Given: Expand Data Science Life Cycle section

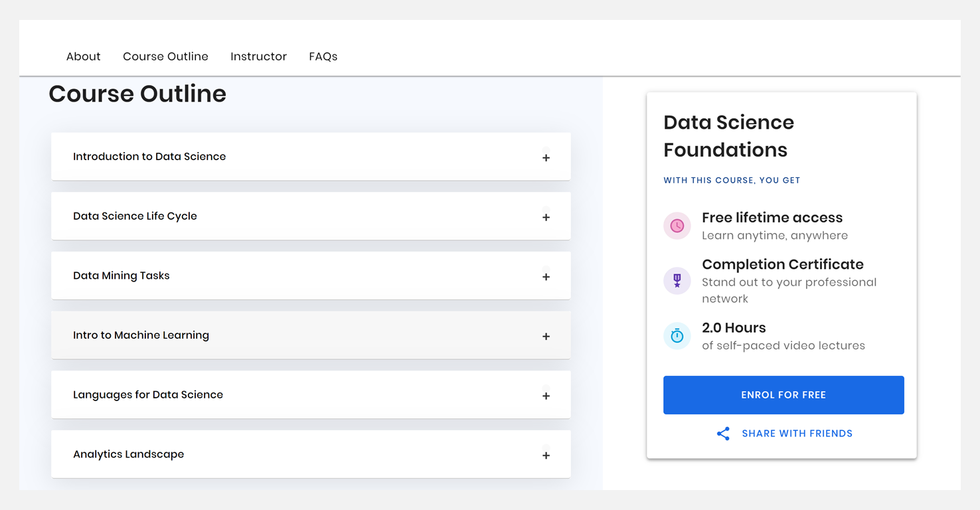Looking at the screenshot, I should pyautogui.click(x=546, y=217).
